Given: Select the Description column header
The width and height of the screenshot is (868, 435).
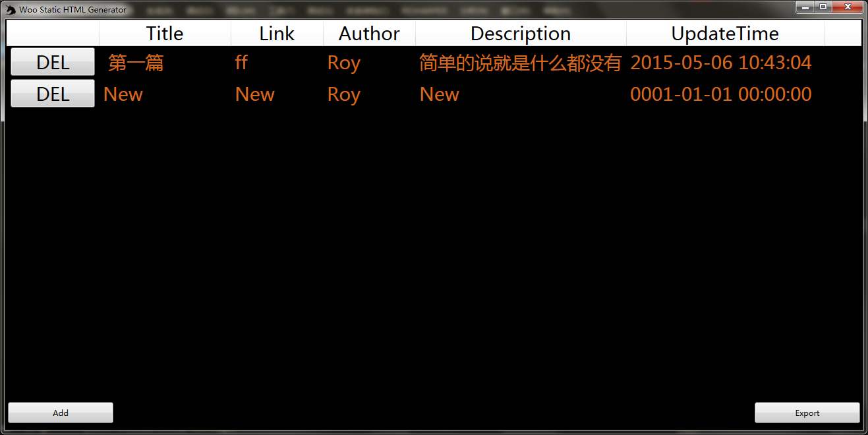Looking at the screenshot, I should click(521, 34).
